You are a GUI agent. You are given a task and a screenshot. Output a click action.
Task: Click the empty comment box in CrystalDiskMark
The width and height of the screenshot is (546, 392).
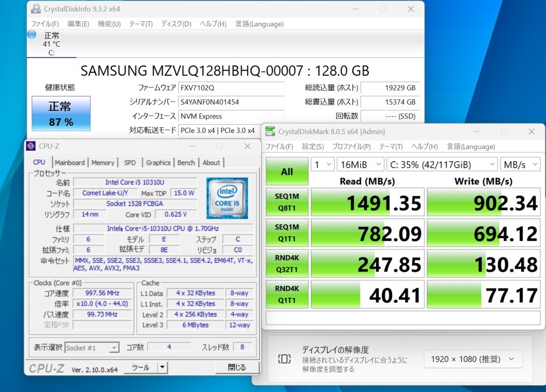pos(403,318)
